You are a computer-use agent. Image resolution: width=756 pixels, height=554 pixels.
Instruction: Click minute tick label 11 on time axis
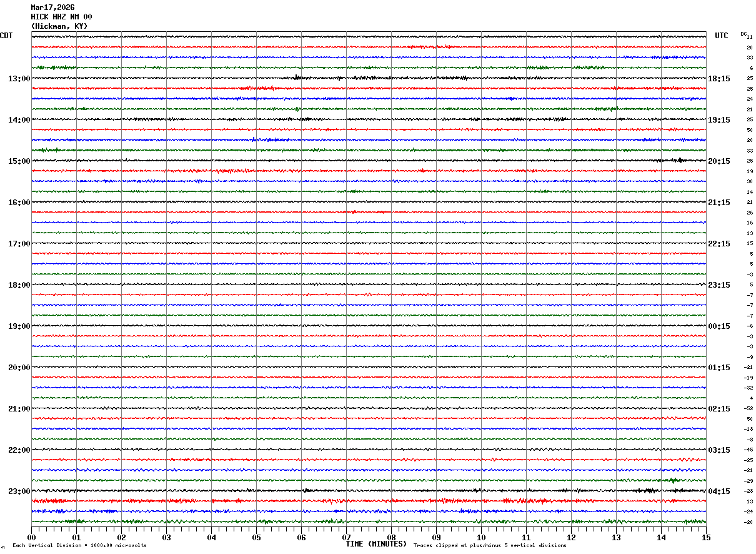(526, 538)
